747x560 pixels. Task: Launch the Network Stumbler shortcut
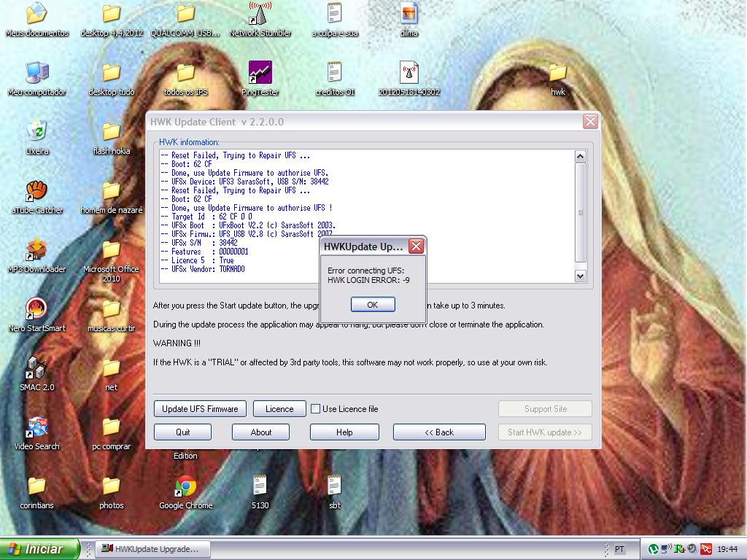coord(260,20)
